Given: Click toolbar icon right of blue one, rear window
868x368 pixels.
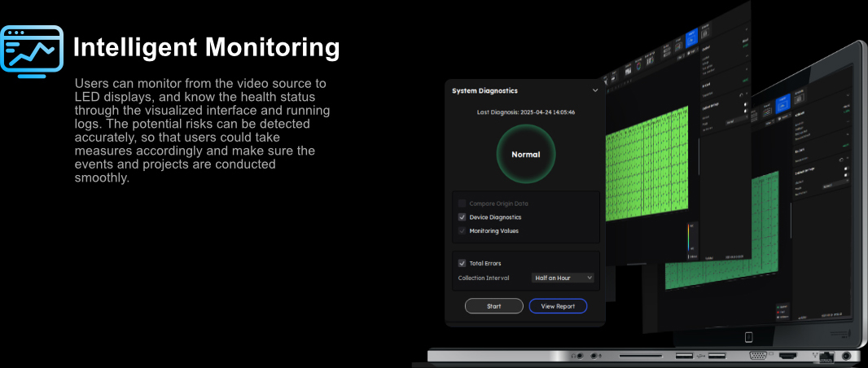Looking at the screenshot, I should [706, 31].
